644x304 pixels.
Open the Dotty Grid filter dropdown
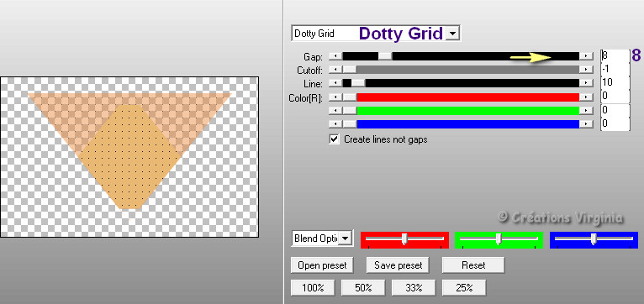tap(452, 34)
